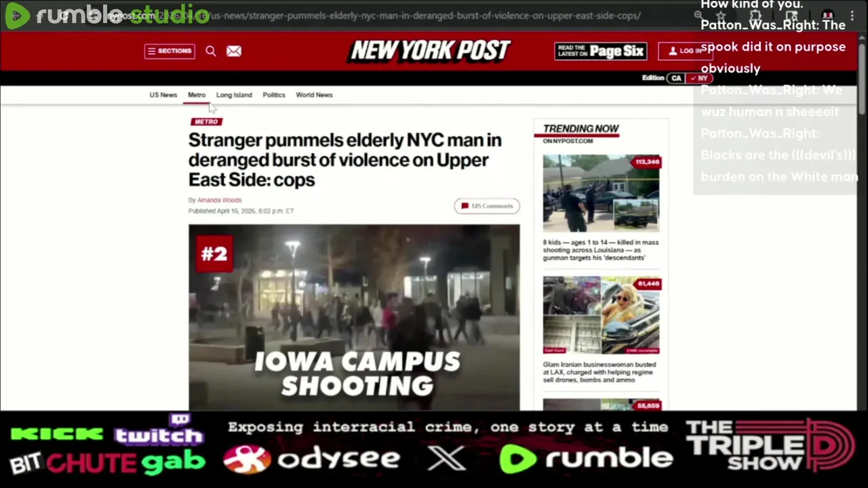Read the '8 kids — ages 1 to 14' story
Screen dimensions: 868x488
click(601, 249)
